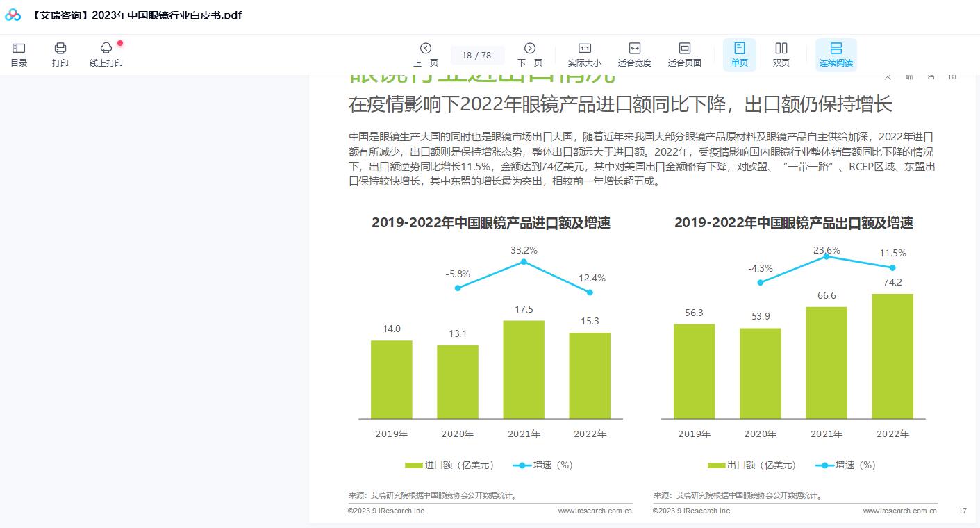Viewport: 980px width, 528px height.
Task: Apply 适合页面 fit-page zoom
Action: coord(684,53)
